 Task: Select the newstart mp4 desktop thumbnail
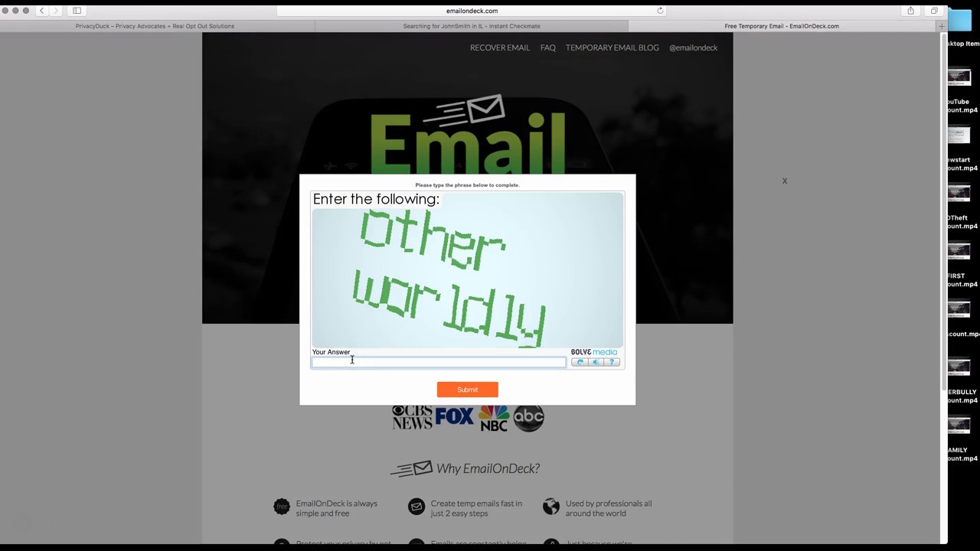click(959, 135)
